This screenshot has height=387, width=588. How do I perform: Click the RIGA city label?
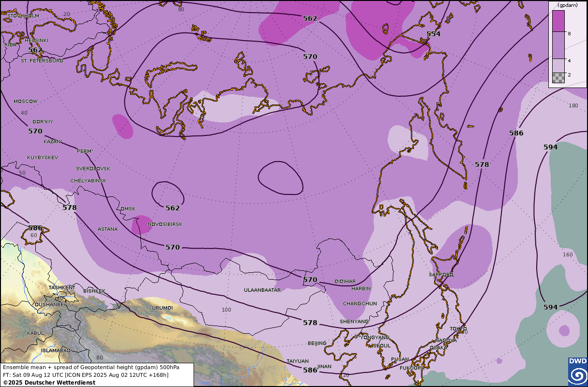tap(11, 45)
